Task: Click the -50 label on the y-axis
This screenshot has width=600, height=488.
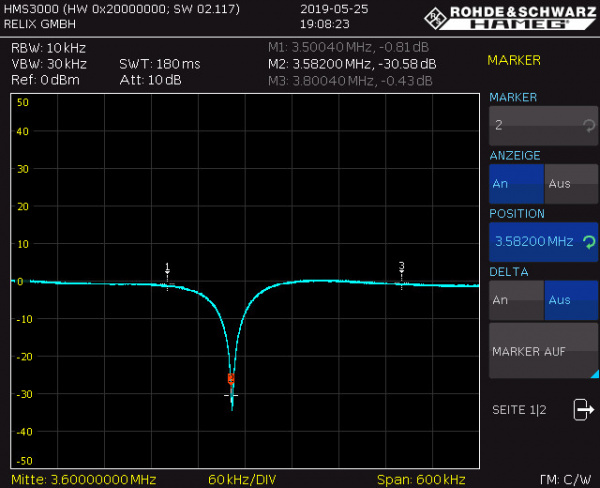Action: tap(24, 461)
